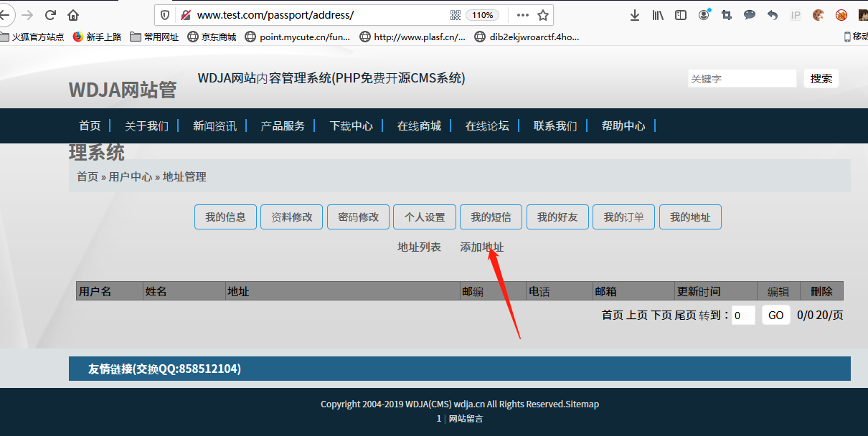The width and height of the screenshot is (868, 436).
Task: Click the tracking protection shield icon
Action: (165, 15)
